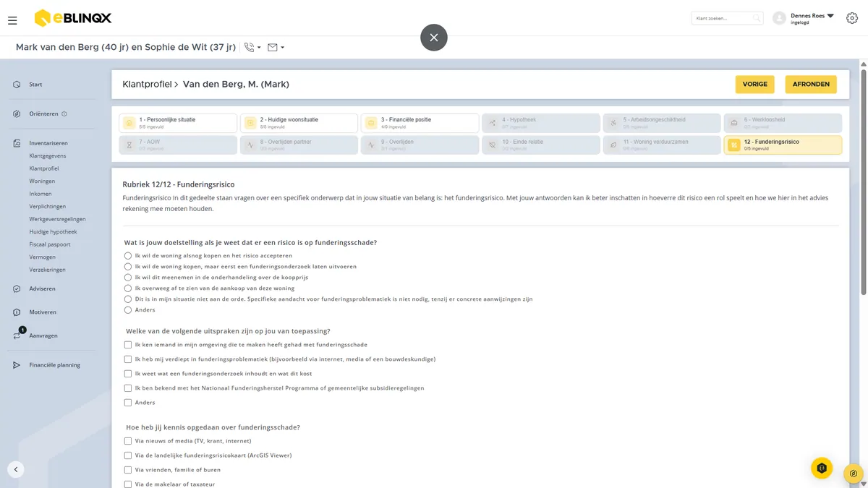Open the hamburger navigation menu
Viewport: 868px width, 488px height.
[12, 20]
